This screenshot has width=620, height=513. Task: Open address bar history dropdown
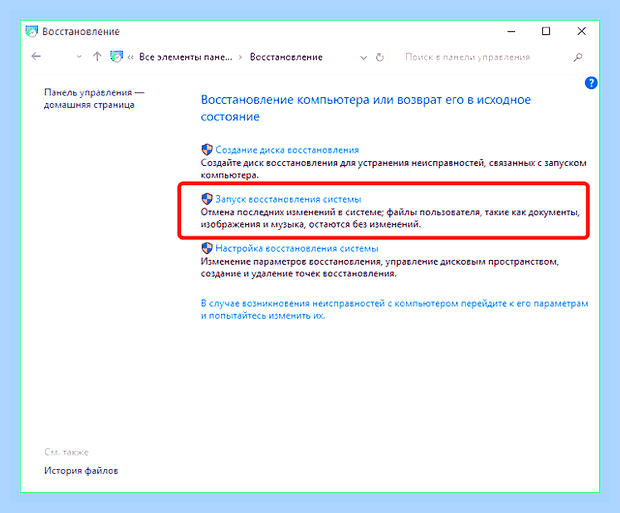pyautogui.click(x=363, y=58)
